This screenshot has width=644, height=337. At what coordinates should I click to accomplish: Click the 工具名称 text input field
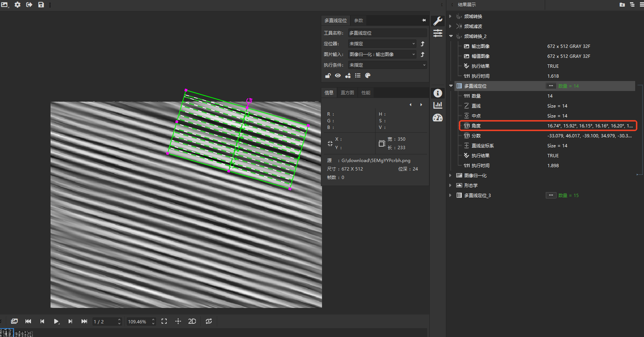(387, 33)
